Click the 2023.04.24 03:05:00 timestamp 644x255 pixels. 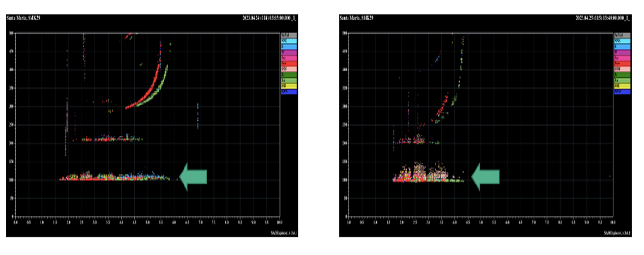(x=268, y=18)
